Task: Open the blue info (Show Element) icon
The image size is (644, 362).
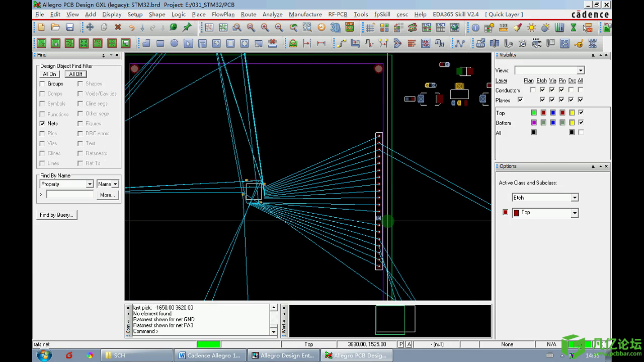Action: tap(475, 28)
